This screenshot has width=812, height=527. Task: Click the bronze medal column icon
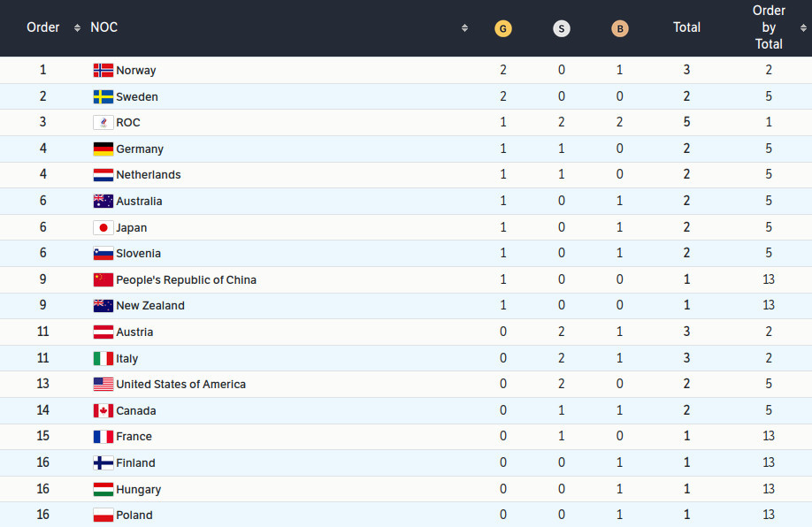[620, 28]
